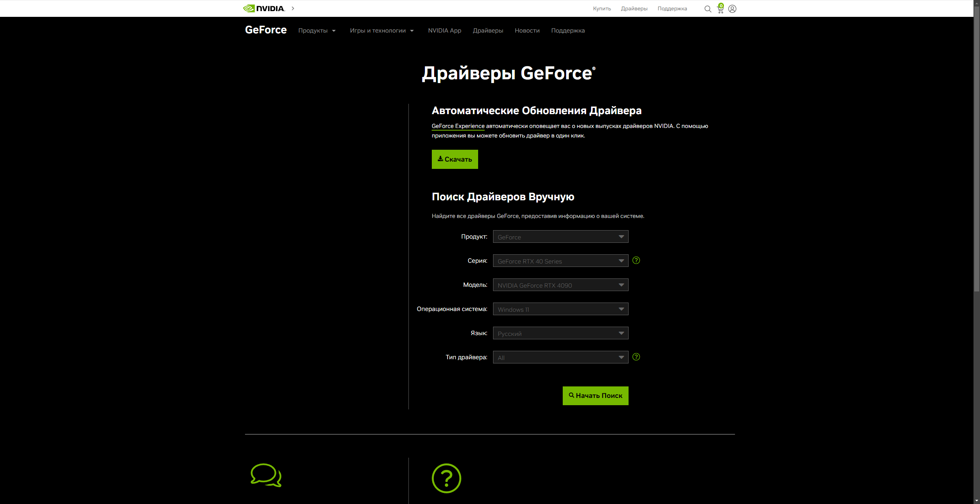This screenshot has height=504, width=980.
Task: Open Поддержка in the GeForce navigation bar
Action: [x=568, y=31]
